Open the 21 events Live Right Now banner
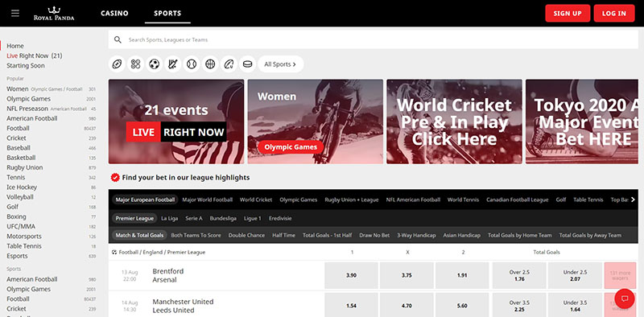644x317 pixels. [x=176, y=121]
